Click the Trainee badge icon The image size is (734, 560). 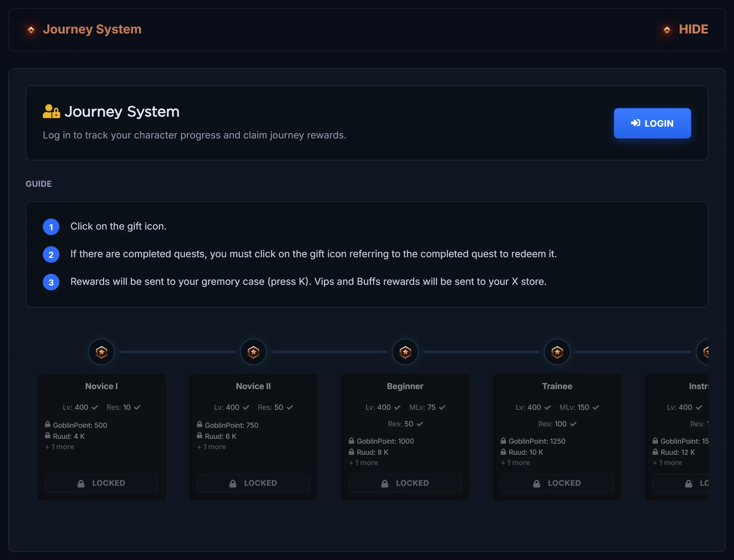tap(557, 352)
